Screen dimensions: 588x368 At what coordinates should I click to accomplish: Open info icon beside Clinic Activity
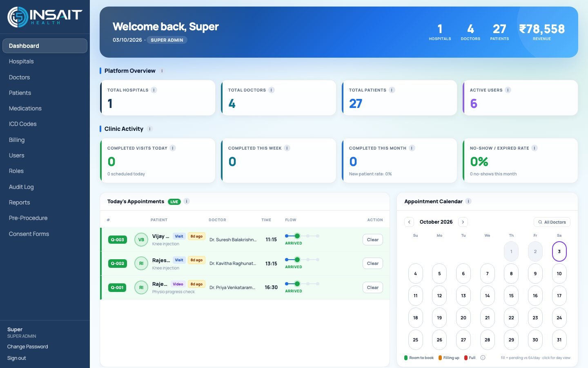[x=150, y=129]
